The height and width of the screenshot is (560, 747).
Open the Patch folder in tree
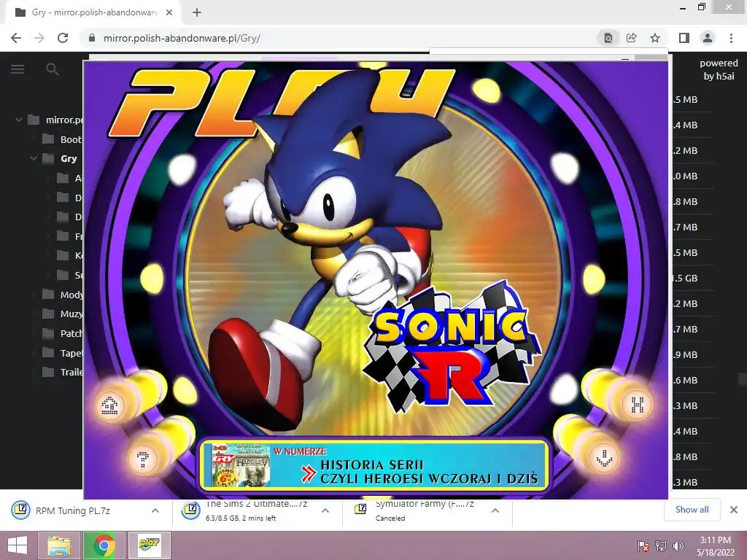[63, 333]
